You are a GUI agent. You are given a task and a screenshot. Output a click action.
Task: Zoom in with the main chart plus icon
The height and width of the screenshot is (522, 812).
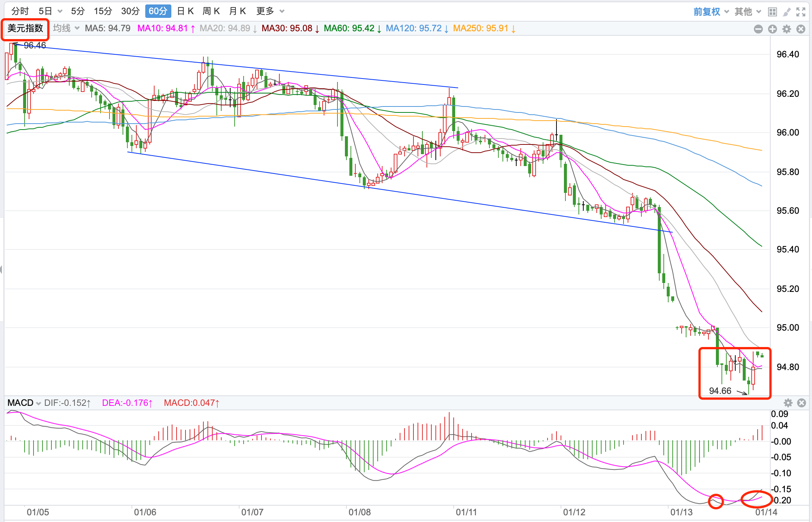[x=772, y=29]
